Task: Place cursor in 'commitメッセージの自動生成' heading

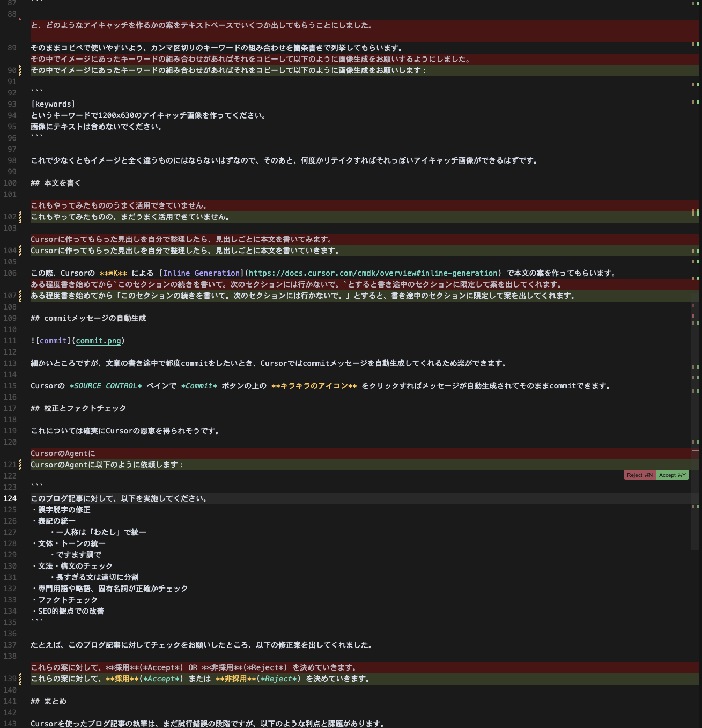Action: [x=95, y=318]
